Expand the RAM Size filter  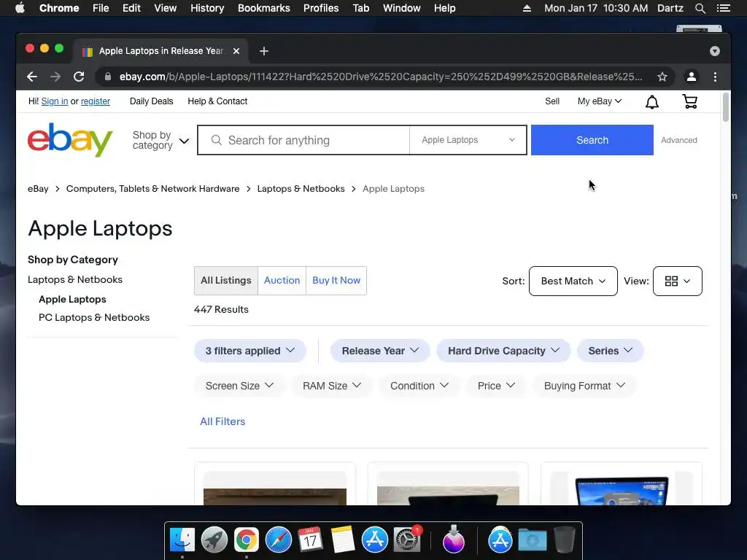coord(332,386)
